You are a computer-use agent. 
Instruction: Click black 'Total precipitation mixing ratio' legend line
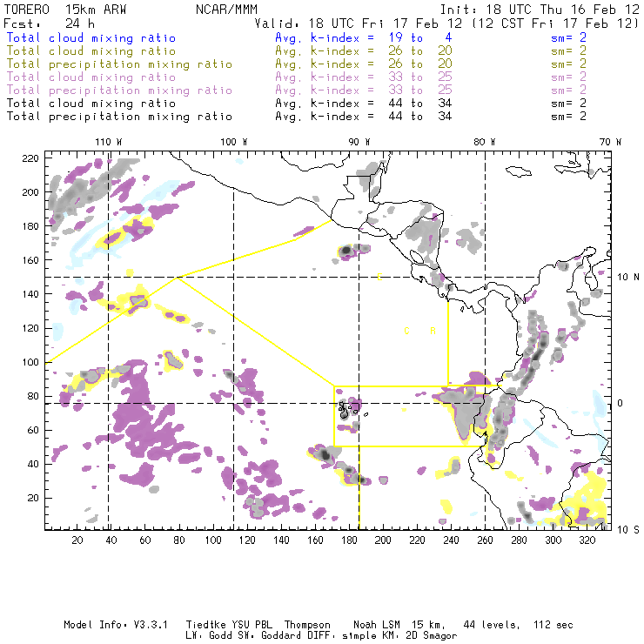pyautogui.click(x=119, y=117)
